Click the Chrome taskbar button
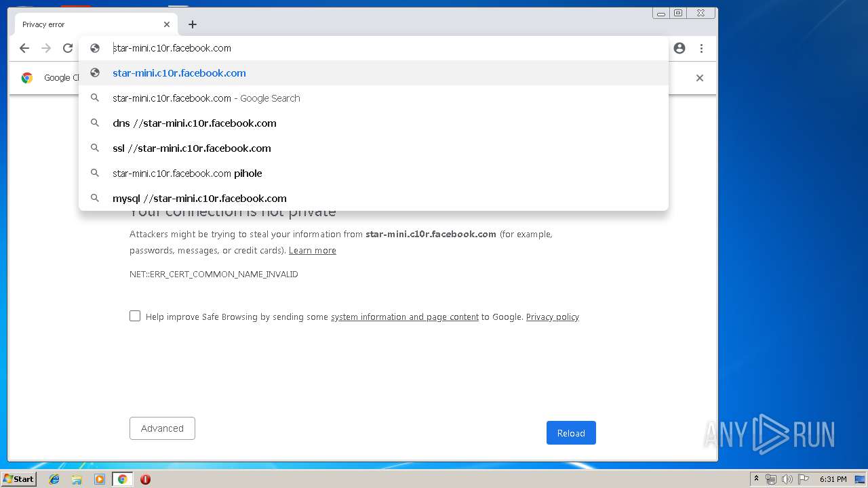Screen dimensions: 868x488 tap(122, 479)
